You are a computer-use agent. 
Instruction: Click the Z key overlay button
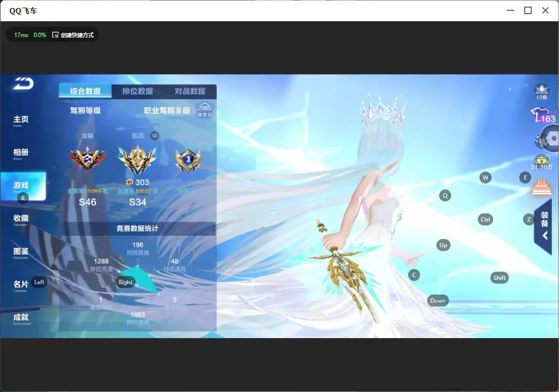click(x=528, y=219)
